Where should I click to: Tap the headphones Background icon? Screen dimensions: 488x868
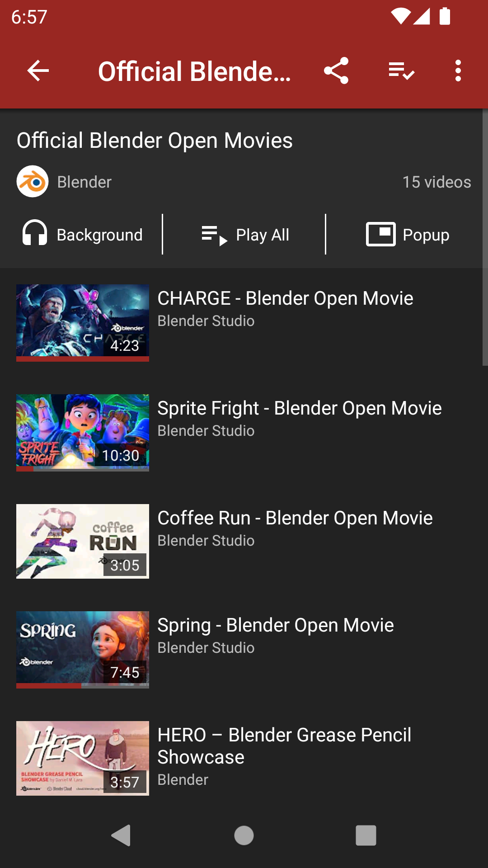35,233
